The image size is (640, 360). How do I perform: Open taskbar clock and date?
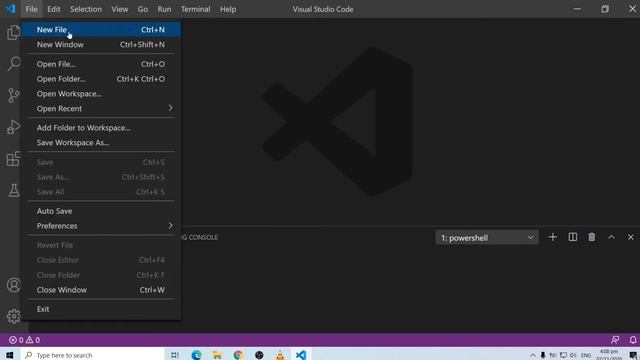[609, 355]
